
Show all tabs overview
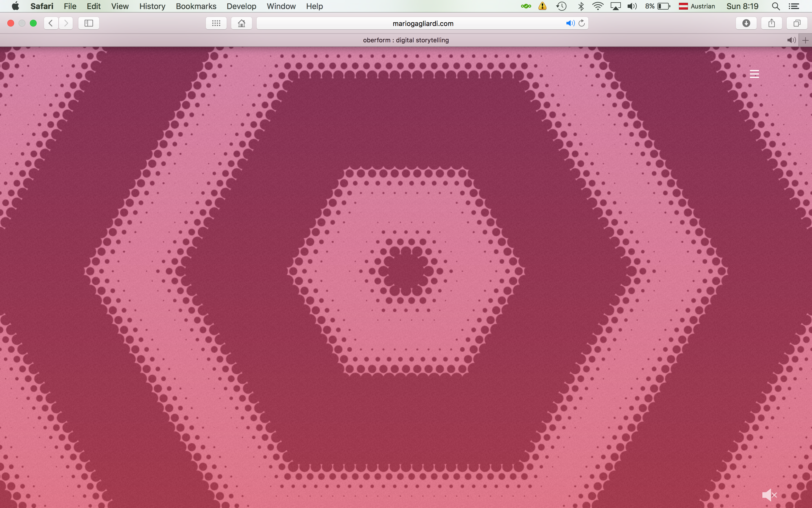[797, 23]
